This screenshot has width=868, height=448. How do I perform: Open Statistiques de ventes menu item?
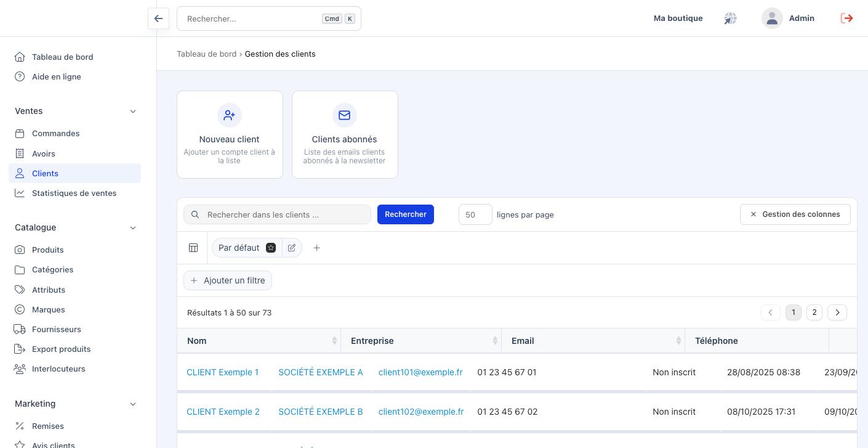[x=74, y=193]
